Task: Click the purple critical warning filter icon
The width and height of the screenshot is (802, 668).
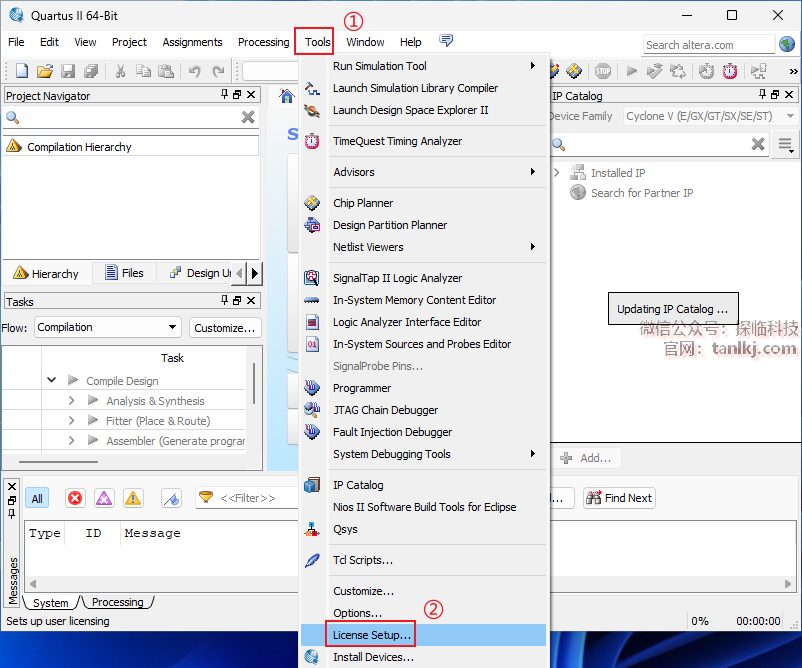Action: pyautogui.click(x=104, y=498)
